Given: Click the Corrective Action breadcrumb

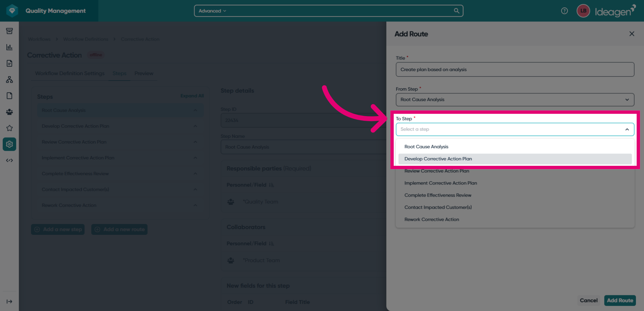Looking at the screenshot, I should click(140, 39).
